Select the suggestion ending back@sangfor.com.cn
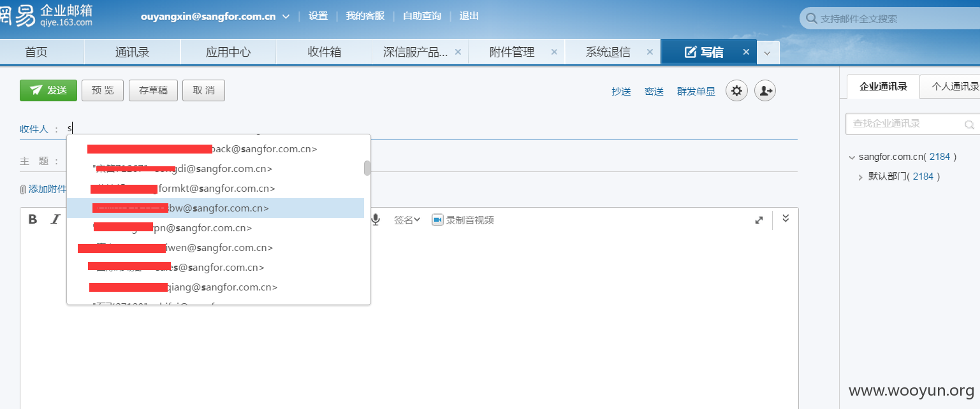 216,149
